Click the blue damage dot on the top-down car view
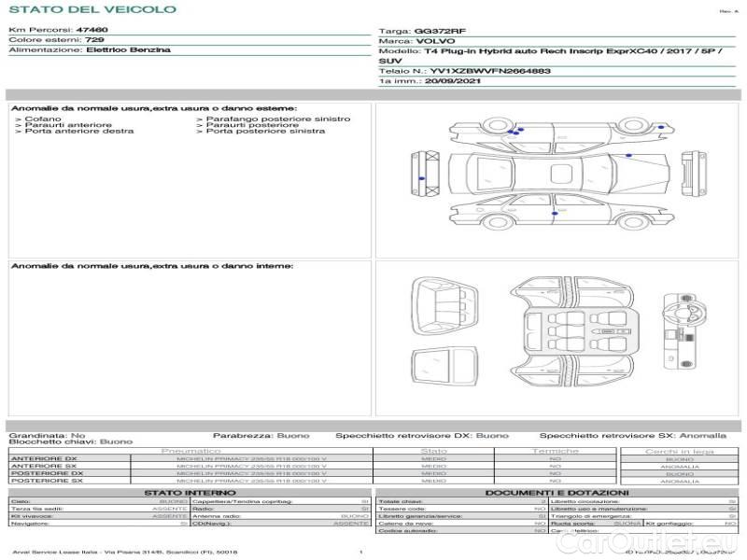The width and height of the screenshot is (747, 560). tap(627, 156)
